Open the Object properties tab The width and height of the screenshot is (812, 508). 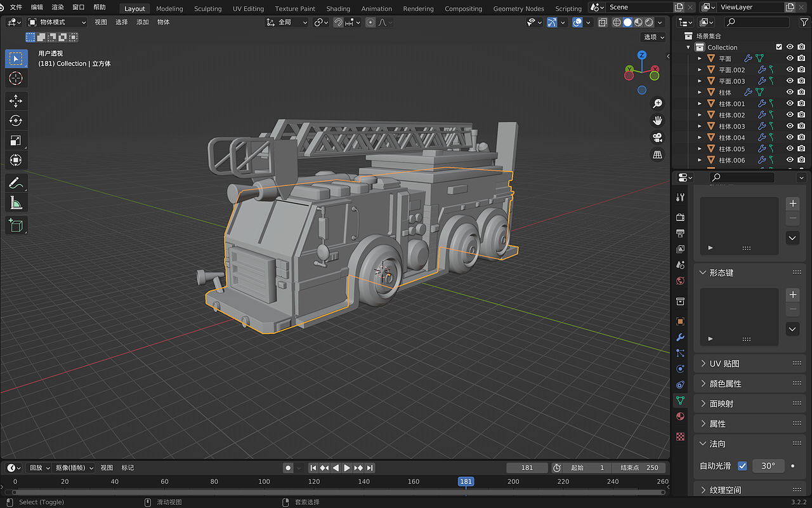pos(681,321)
